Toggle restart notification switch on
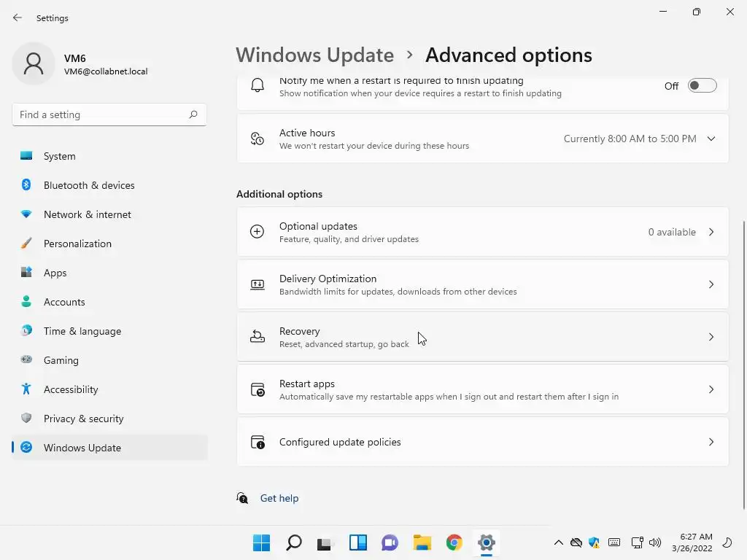The image size is (747, 560). coord(703,86)
